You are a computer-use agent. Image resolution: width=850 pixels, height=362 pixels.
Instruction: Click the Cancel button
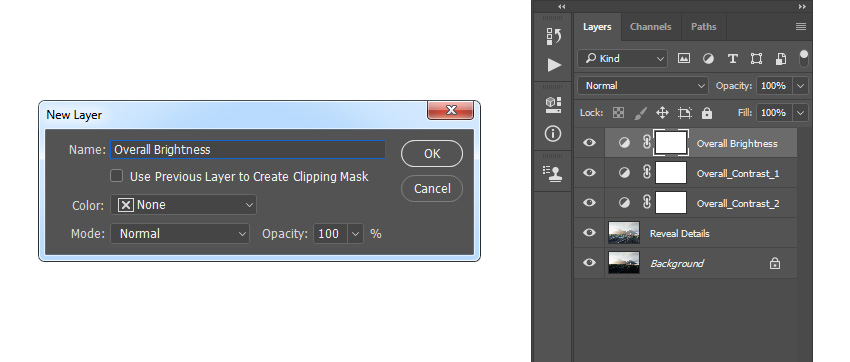432,189
